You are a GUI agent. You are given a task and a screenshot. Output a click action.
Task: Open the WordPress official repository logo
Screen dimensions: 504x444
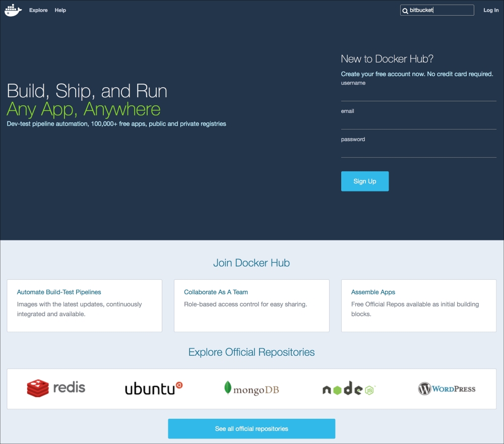[x=447, y=389]
